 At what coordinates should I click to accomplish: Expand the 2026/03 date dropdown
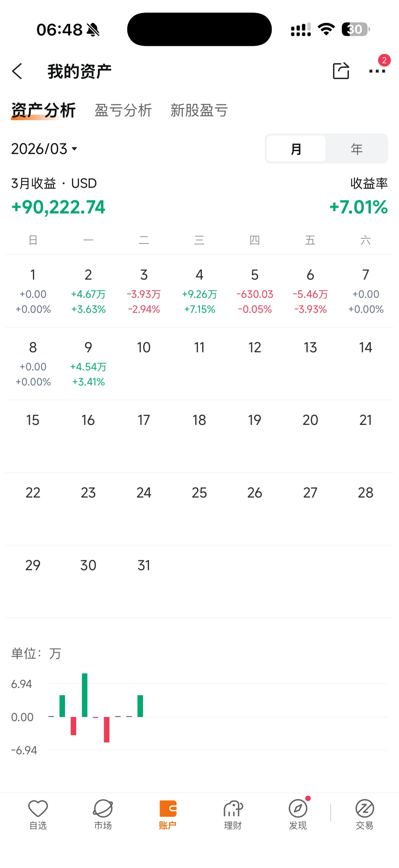tap(44, 149)
